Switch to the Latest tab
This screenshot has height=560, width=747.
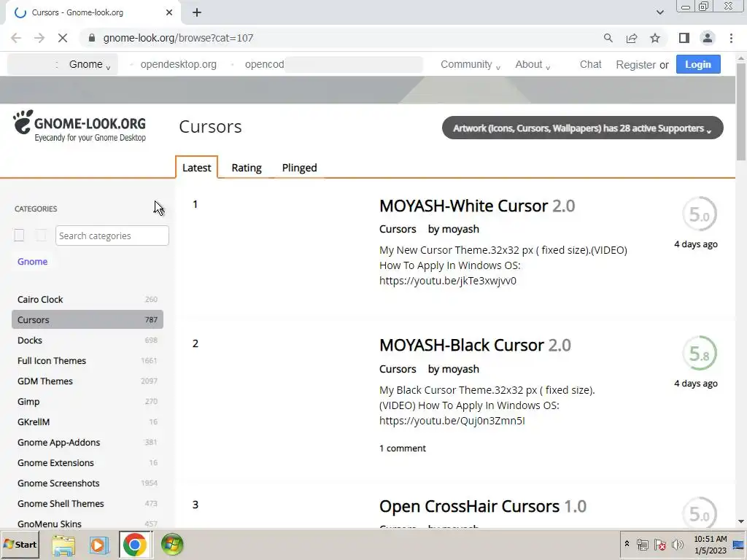pyautogui.click(x=197, y=168)
